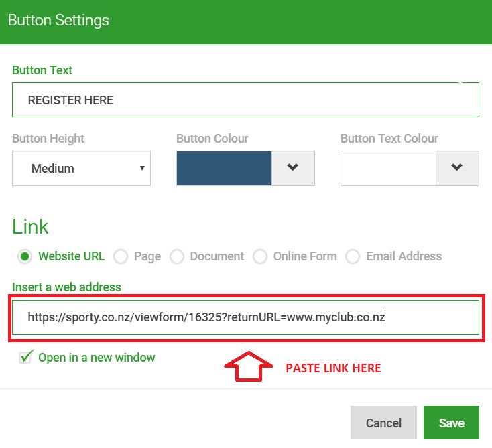The height and width of the screenshot is (448, 492).
Task: Click the Save button
Action: tap(451, 423)
